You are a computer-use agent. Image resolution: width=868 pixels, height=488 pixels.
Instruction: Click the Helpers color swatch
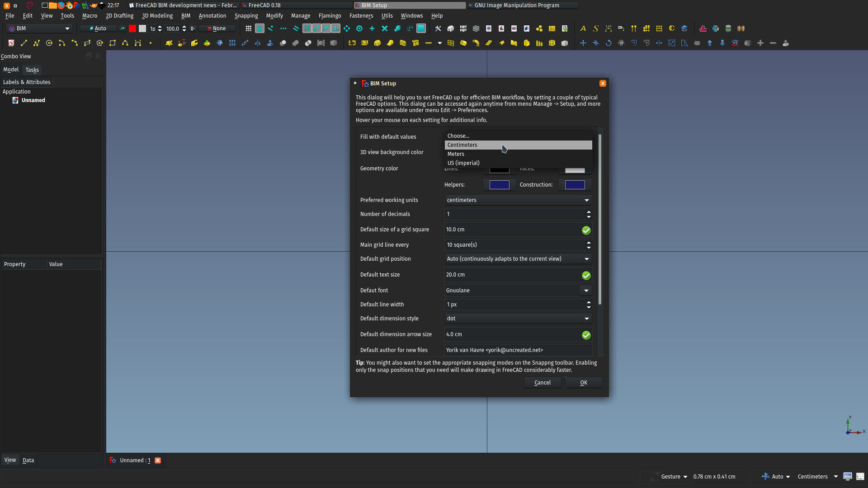[x=500, y=185]
